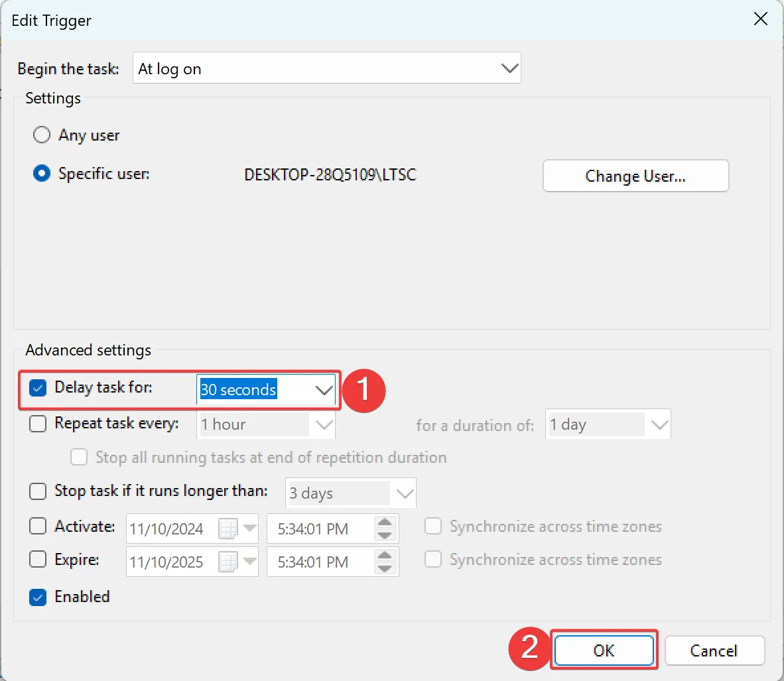Uncheck the Enabled checkbox
Viewport: 784px width, 681px height.
pos(37,597)
